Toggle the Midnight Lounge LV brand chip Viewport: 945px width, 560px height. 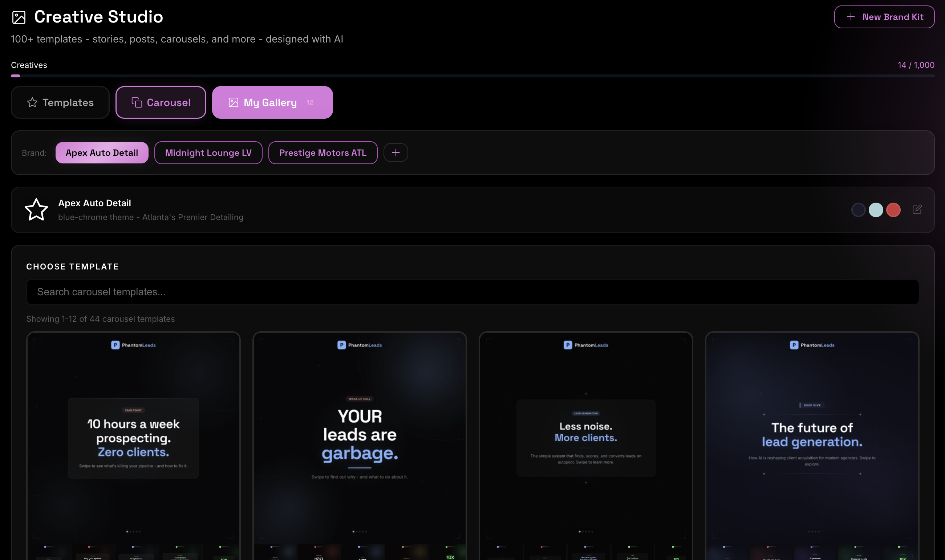pos(208,153)
